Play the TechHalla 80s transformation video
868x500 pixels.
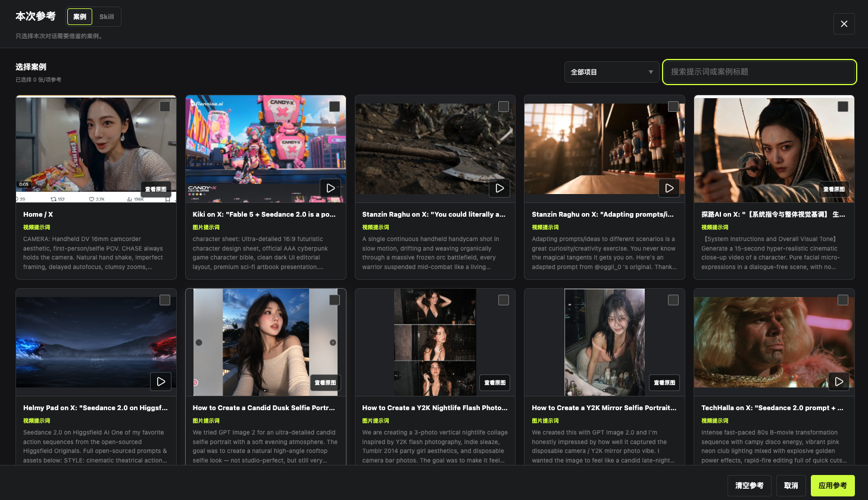pyautogui.click(x=839, y=382)
